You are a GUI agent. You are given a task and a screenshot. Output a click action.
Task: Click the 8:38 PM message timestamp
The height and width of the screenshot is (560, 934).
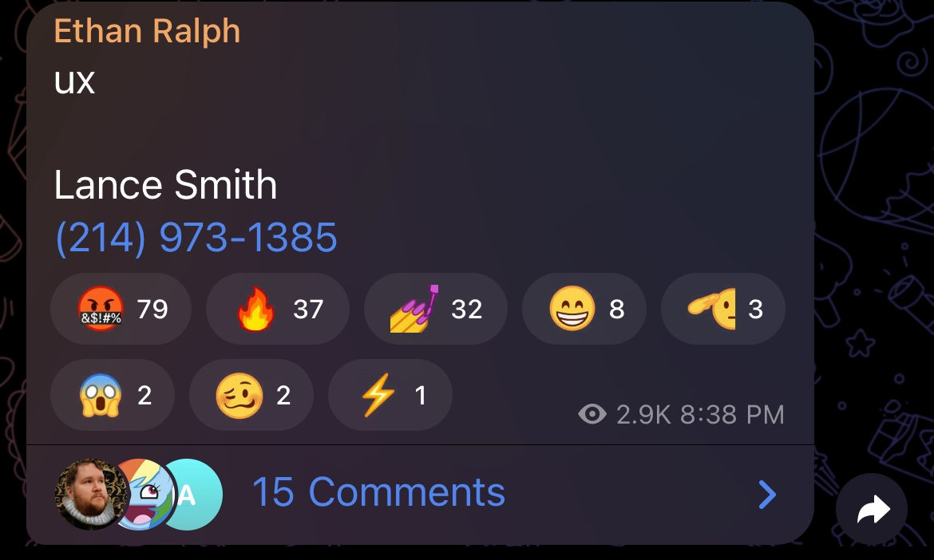tap(732, 415)
